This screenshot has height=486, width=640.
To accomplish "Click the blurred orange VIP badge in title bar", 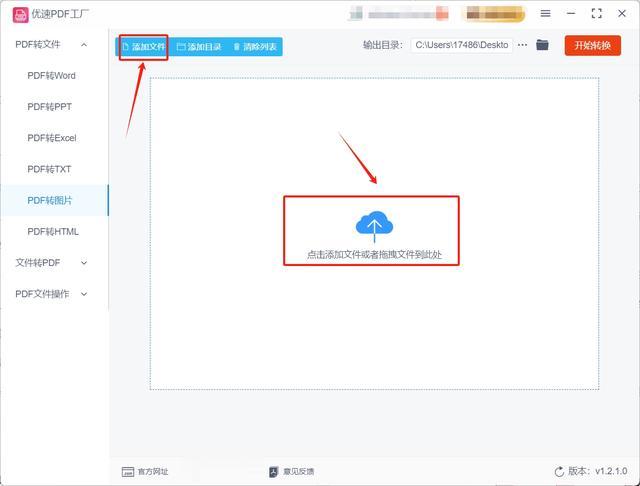I will tap(494, 14).
